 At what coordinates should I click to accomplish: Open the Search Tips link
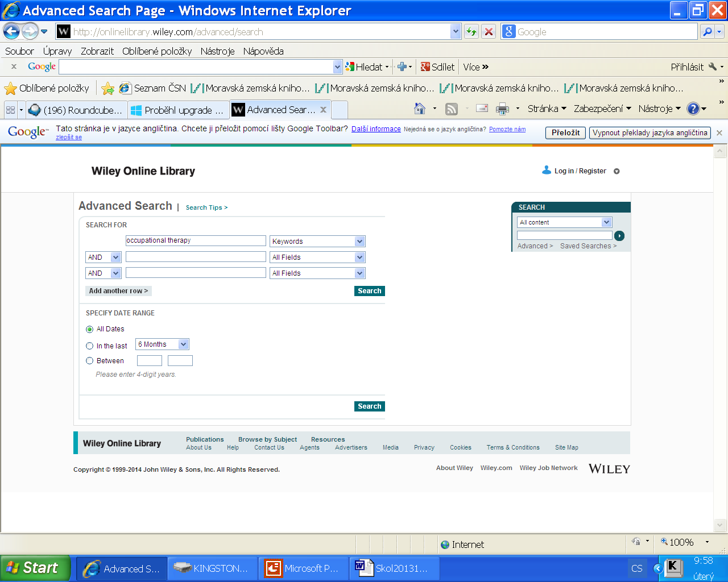point(206,207)
